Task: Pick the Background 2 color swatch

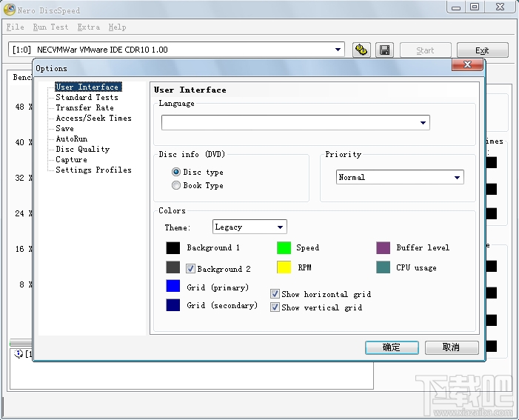Action: (173, 267)
